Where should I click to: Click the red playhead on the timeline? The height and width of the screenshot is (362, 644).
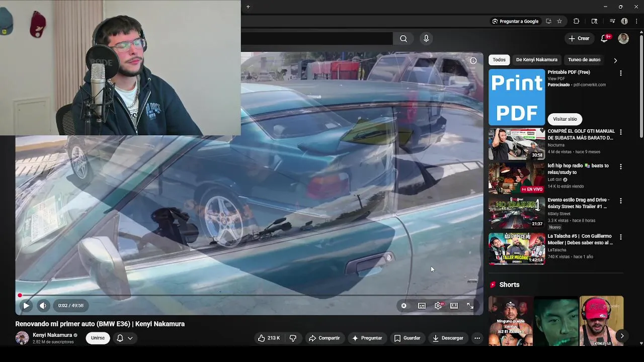(x=20, y=295)
